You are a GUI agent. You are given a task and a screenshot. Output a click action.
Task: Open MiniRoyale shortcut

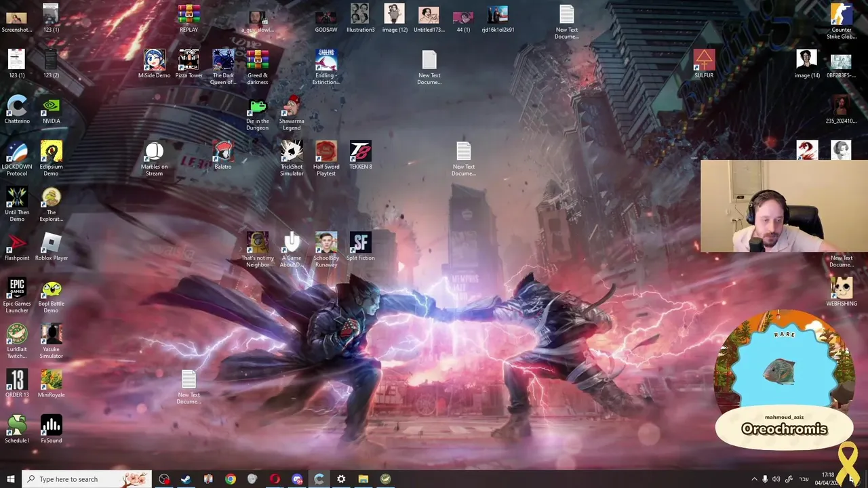52,383
